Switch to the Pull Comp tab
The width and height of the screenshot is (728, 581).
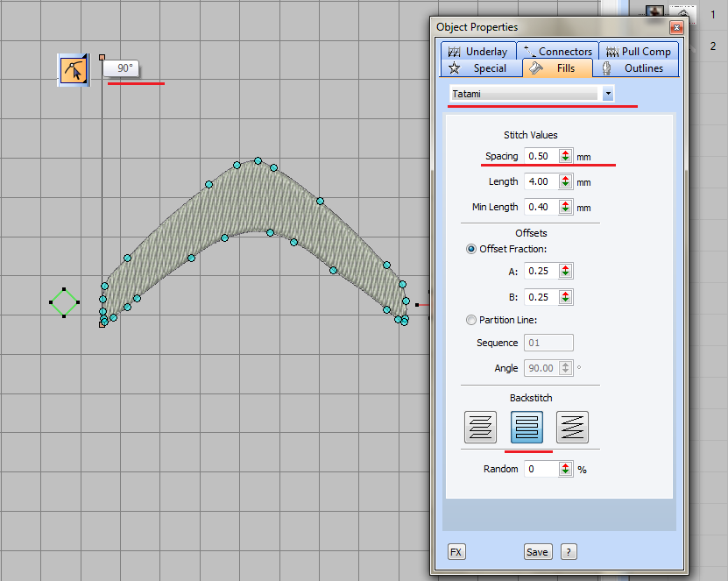(x=637, y=51)
